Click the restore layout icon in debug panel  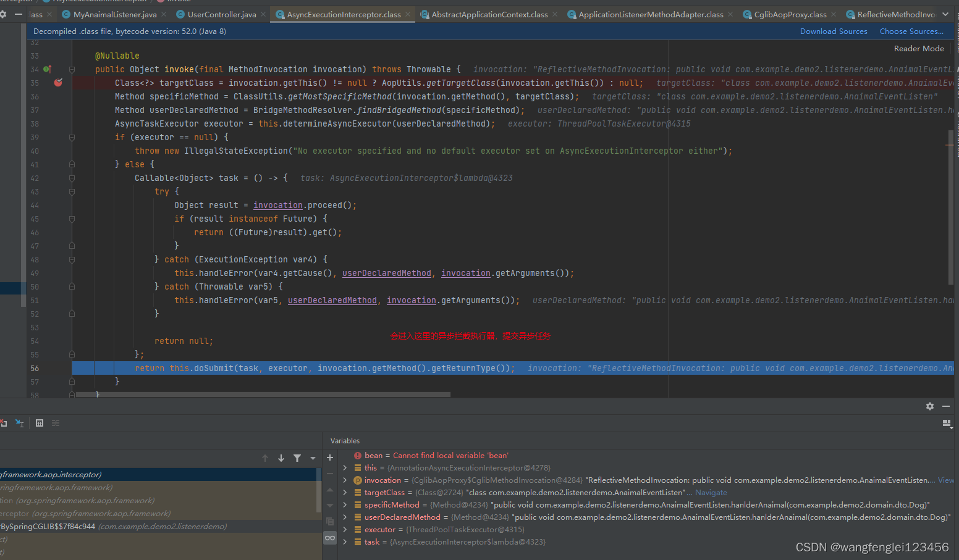tap(946, 423)
